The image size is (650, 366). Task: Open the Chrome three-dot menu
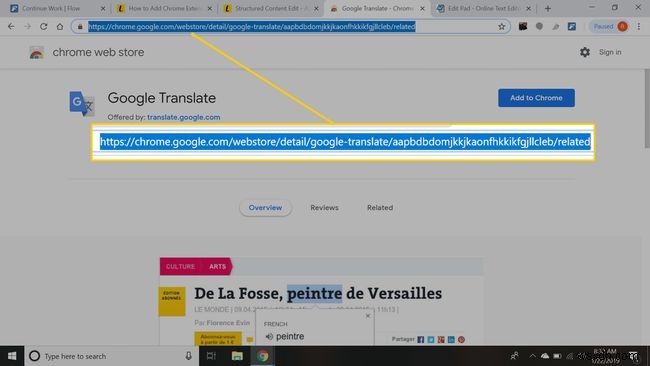coord(639,27)
